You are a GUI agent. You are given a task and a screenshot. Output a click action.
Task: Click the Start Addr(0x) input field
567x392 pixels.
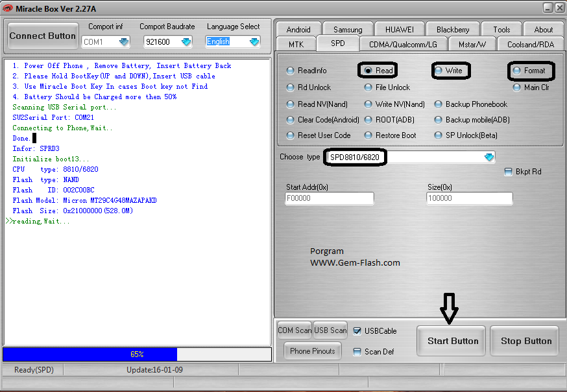[330, 198]
